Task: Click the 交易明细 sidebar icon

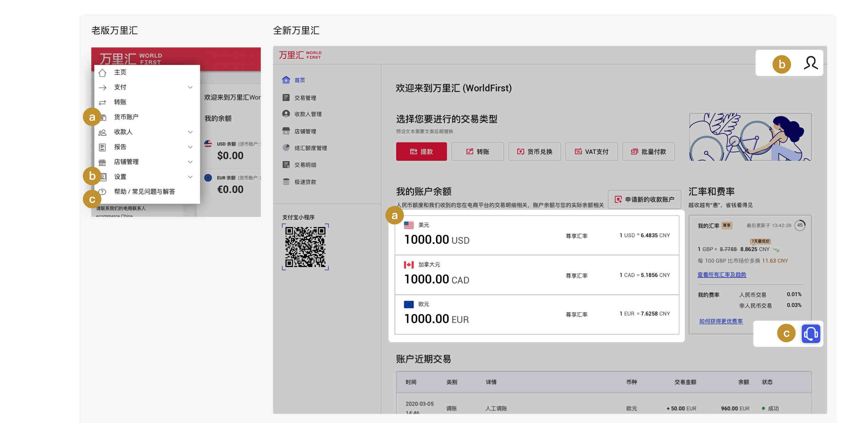Action: (x=286, y=165)
